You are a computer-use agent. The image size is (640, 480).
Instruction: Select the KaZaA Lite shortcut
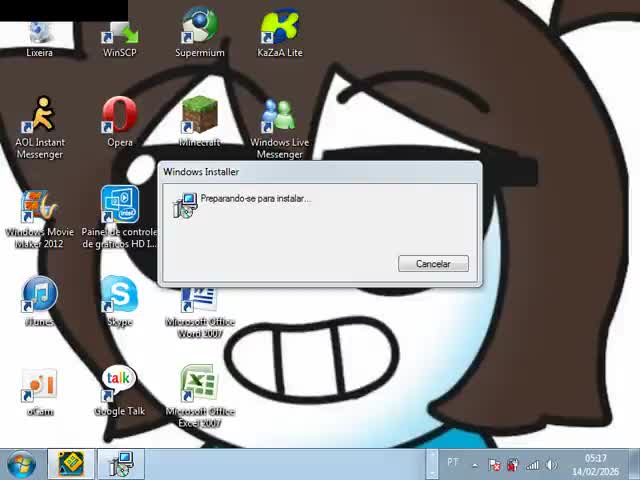point(279,30)
